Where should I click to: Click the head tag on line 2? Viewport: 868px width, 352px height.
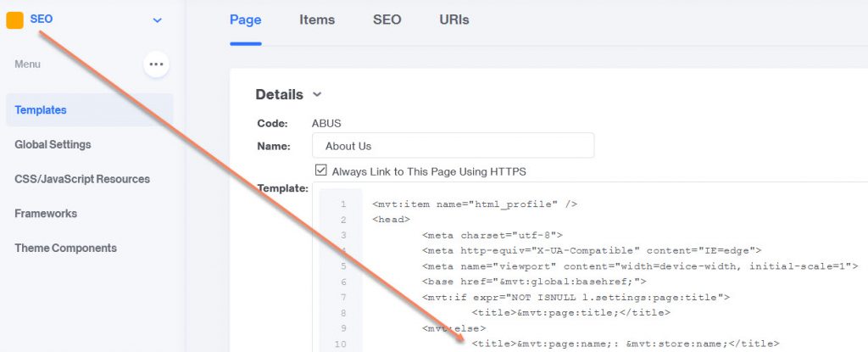click(x=392, y=220)
